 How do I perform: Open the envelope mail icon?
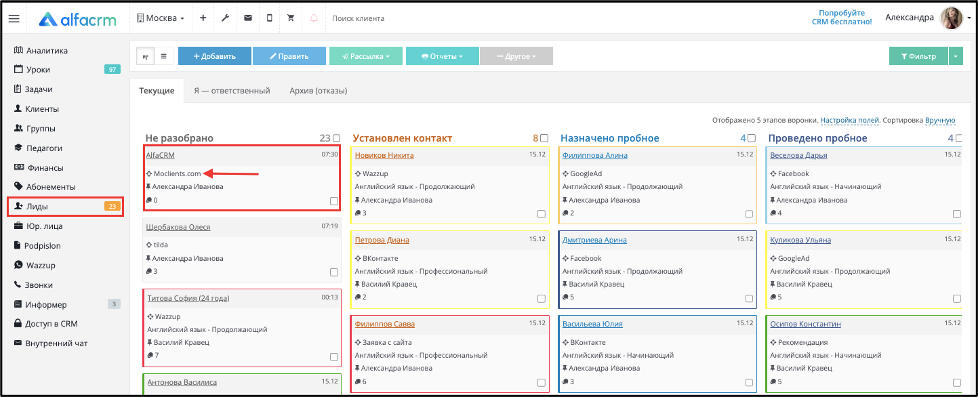click(248, 18)
